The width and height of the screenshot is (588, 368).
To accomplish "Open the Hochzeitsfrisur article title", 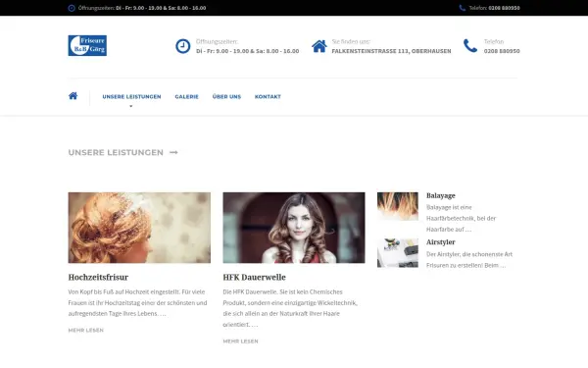I will point(98,277).
